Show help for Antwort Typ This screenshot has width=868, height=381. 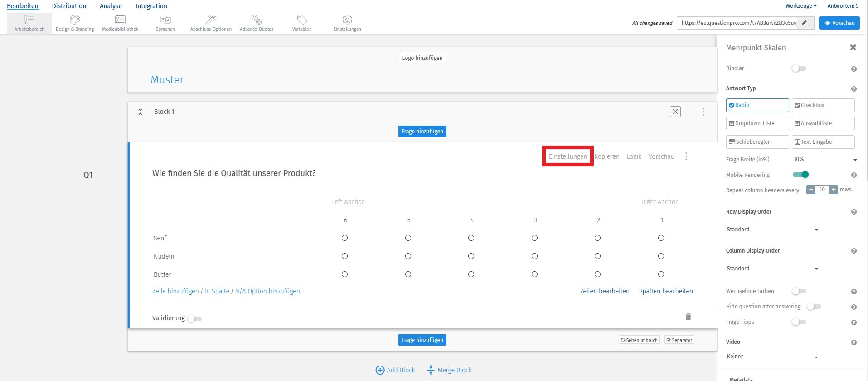[854, 89]
